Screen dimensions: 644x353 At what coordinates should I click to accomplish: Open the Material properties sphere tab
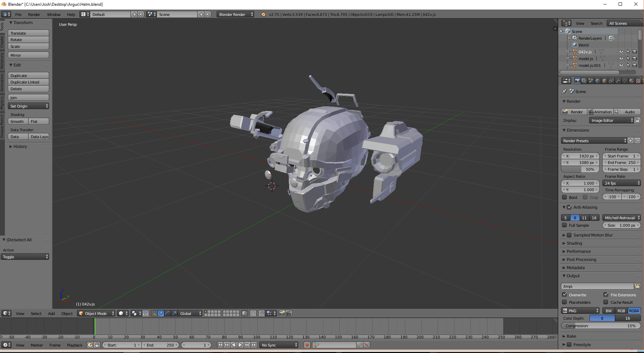tap(631, 81)
